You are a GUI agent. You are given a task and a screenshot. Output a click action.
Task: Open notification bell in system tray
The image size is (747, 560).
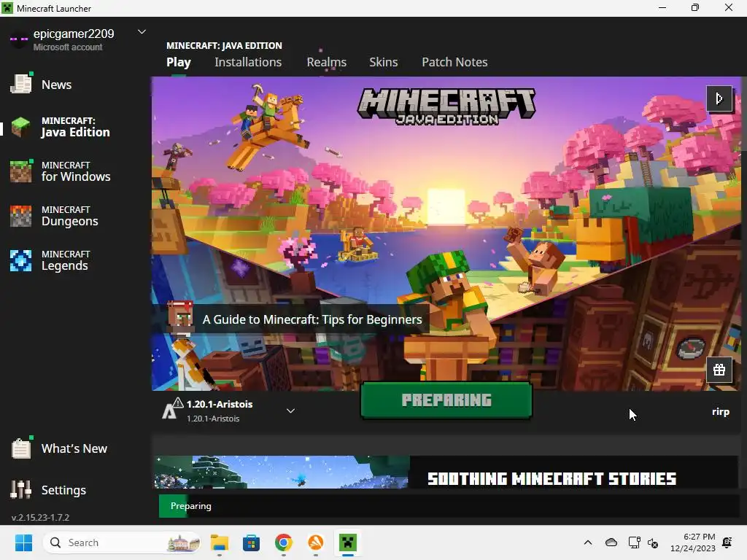tap(727, 542)
